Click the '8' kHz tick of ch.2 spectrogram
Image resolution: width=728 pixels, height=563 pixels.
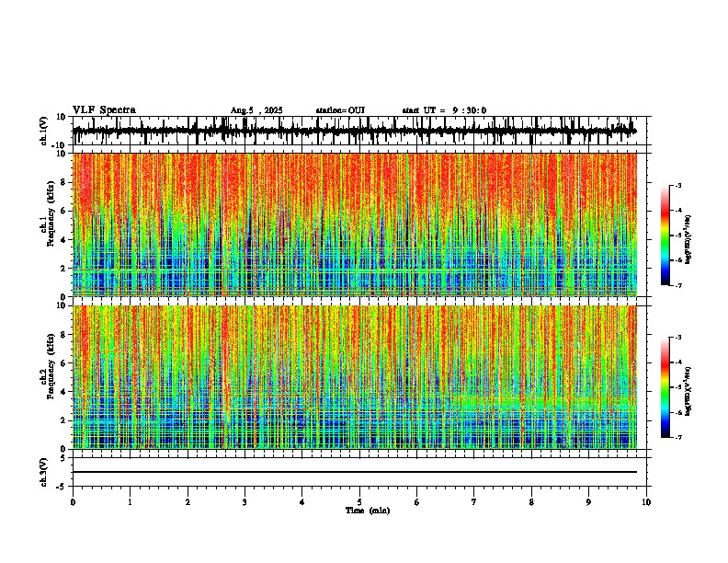[x=64, y=335]
